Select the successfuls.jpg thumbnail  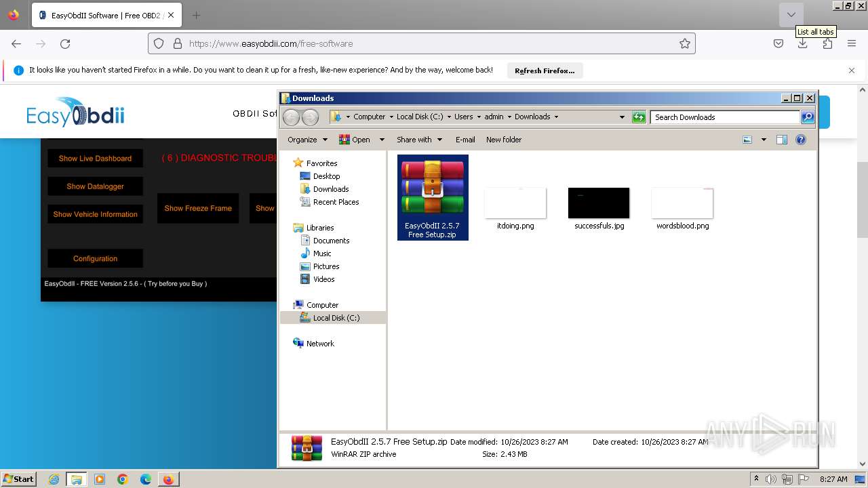click(599, 203)
